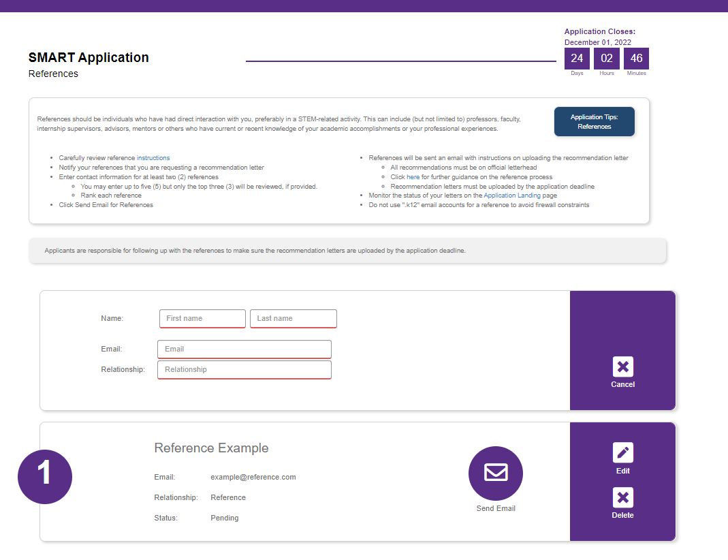This screenshot has width=728, height=560.
Task: Open Application Tips: References button
Action: click(x=594, y=122)
